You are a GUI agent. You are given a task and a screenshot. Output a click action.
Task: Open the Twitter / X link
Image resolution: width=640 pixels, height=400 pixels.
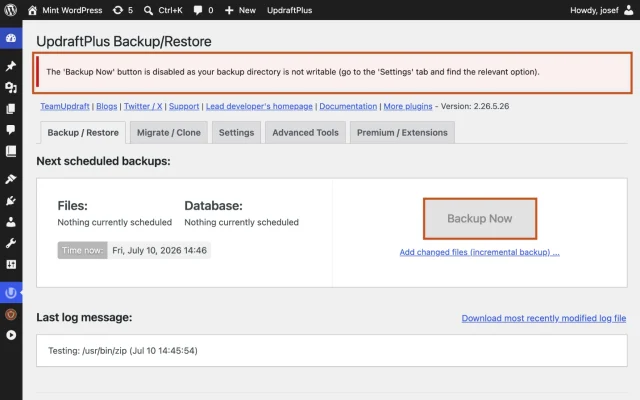143,106
